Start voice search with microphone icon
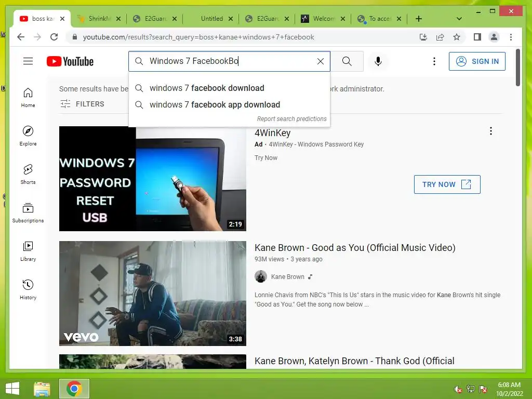Viewport: 532px width, 399px height. (378, 61)
